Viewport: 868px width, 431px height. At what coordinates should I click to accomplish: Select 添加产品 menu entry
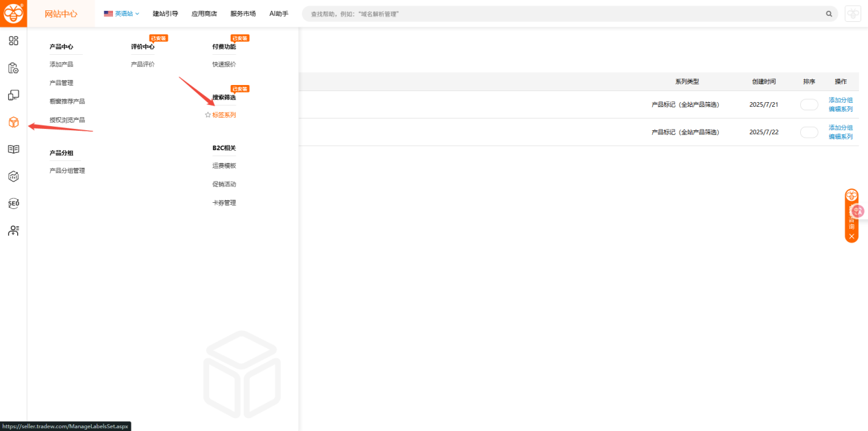pyautogui.click(x=61, y=64)
